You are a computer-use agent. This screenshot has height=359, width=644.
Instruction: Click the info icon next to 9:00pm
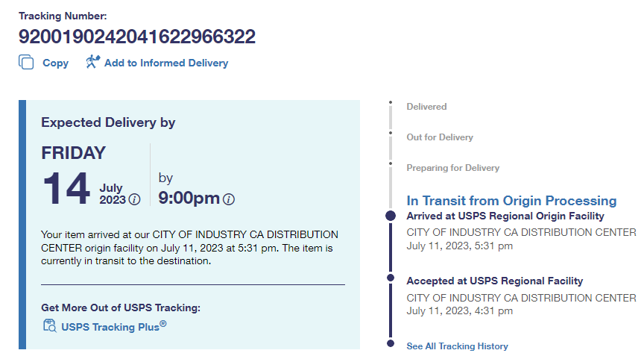click(x=229, y=199)
